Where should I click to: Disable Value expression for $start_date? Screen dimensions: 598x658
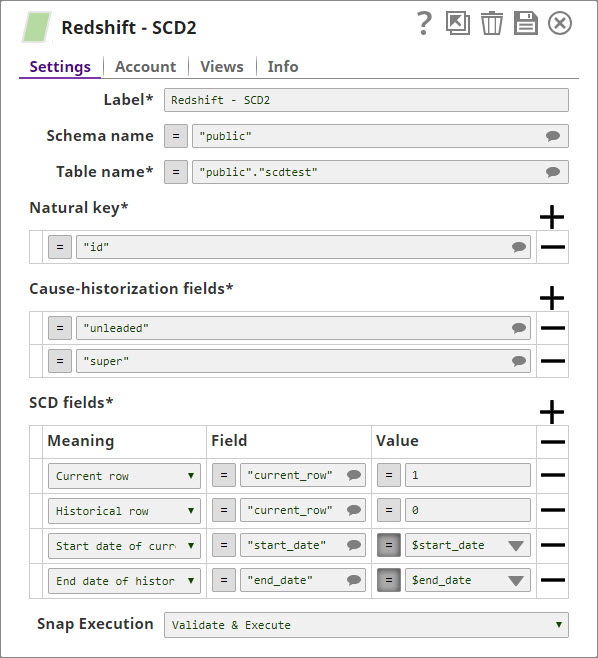pyautogui.click(x=389, y=545)
